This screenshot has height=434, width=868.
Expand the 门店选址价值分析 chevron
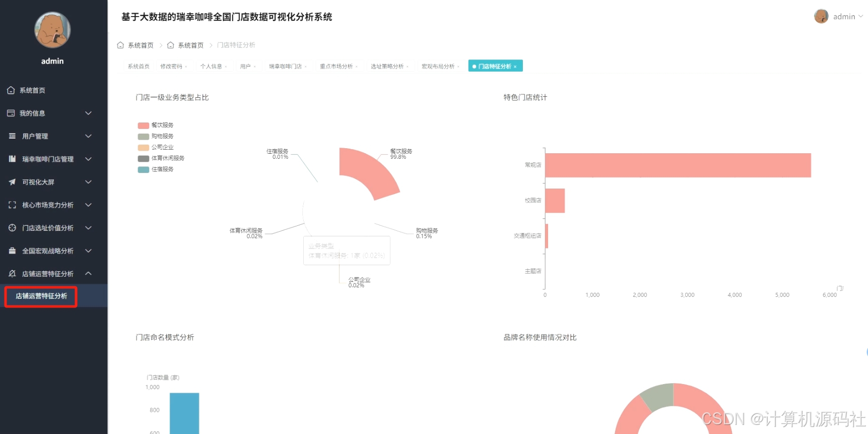click(88, 228)
